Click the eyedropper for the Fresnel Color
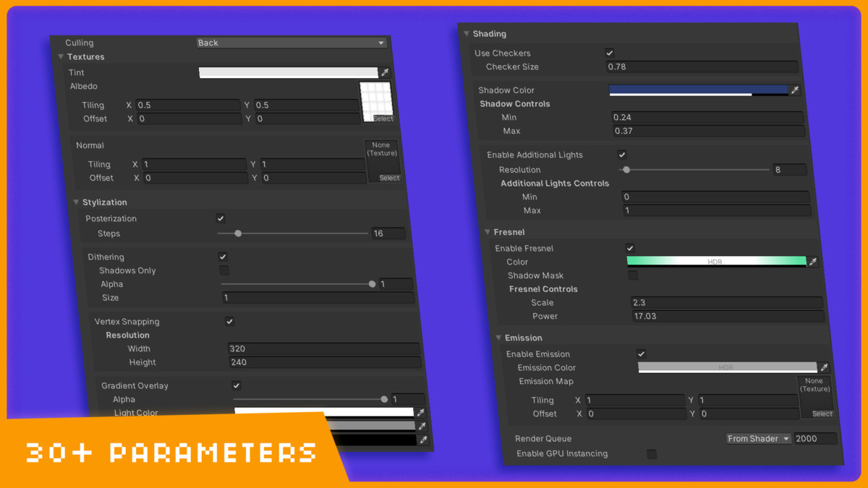868x488 pixels. point(813,262)
